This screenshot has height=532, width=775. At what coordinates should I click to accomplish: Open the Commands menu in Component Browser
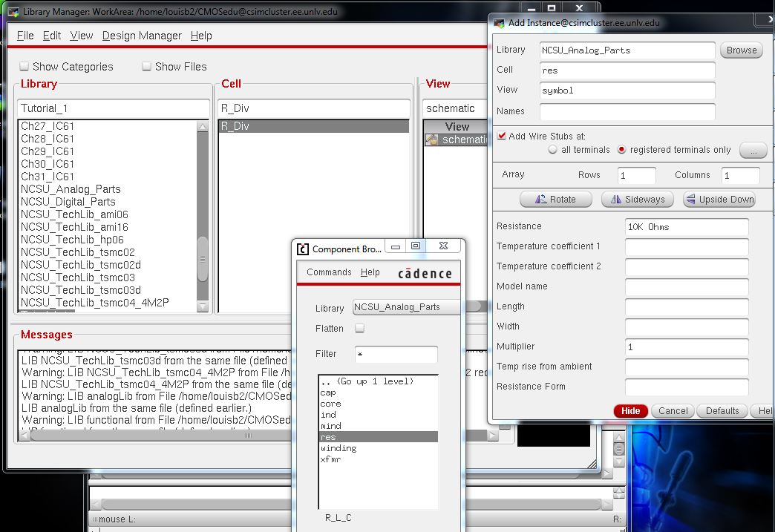pyautogui.click(x=329, y=272)
